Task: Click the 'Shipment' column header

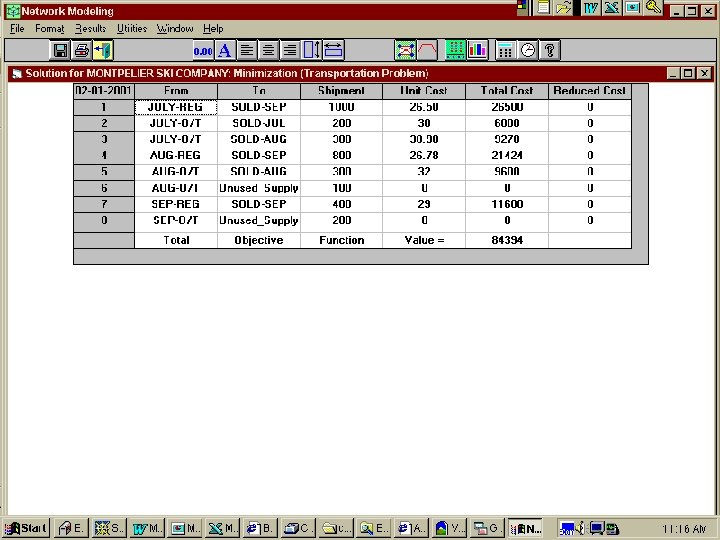Action: click(x=341, y=91)
